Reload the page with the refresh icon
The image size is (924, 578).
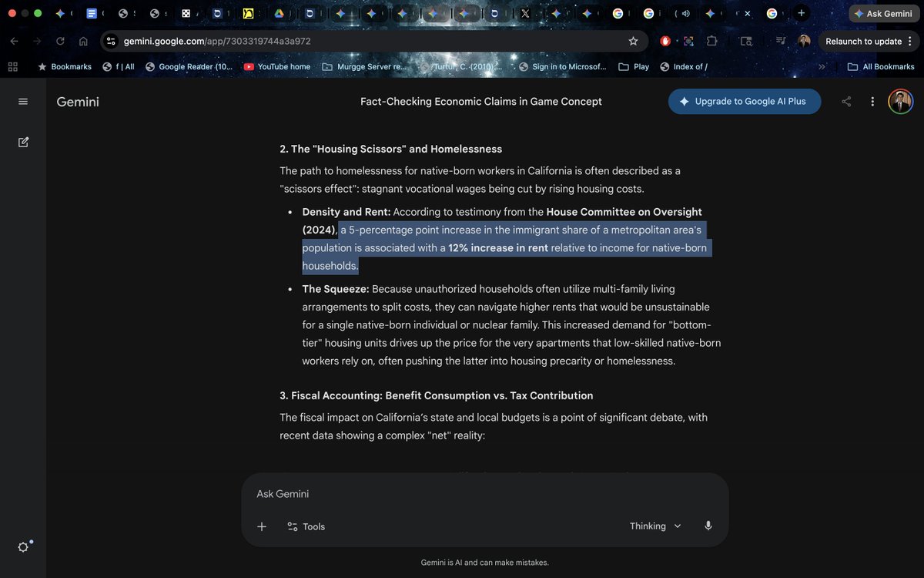[60, 41]
